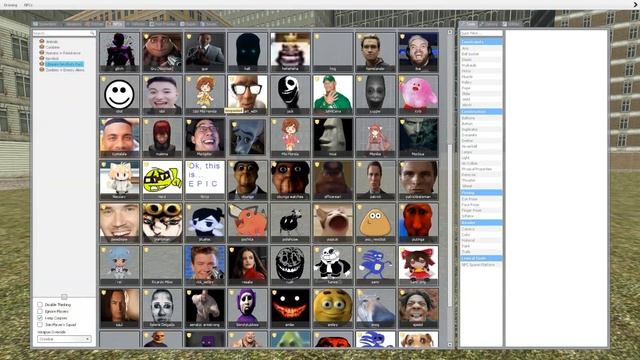Image resolution: width=640 pixels, height=360 pixels.
Task: Select Zombies + Enemy Aliens category
Action: (64, 70)
